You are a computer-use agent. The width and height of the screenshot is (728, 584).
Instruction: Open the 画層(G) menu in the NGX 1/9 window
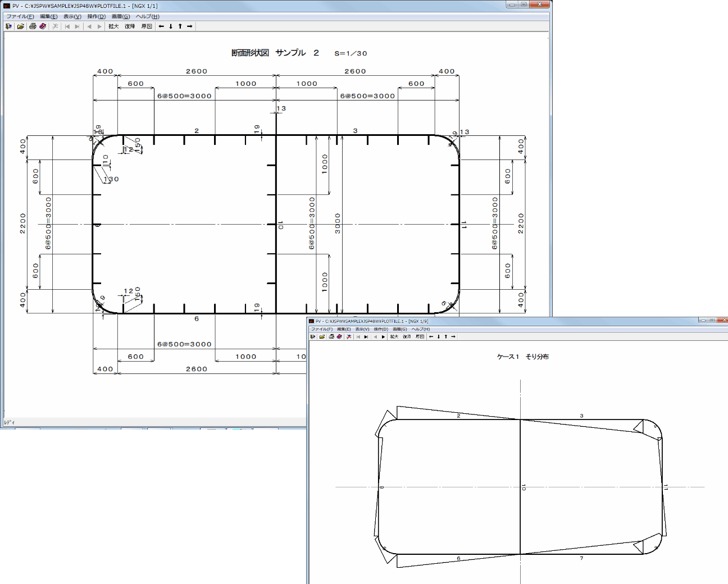pos(399,329)
